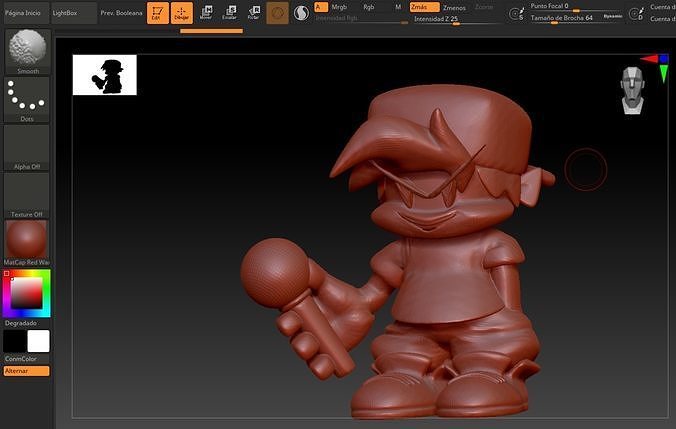
Task: Open the Dots stroke type selector
Action: (x=27, y=100)
